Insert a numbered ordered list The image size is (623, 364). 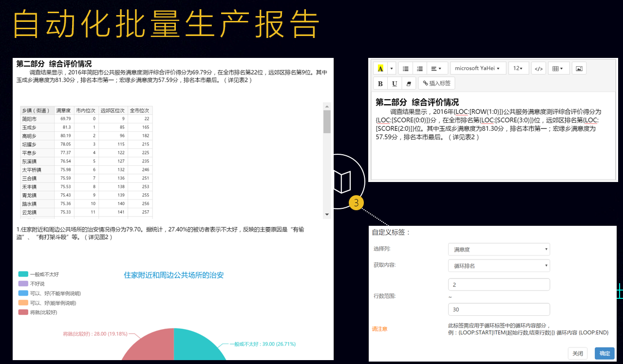click(x=419, y=69)
